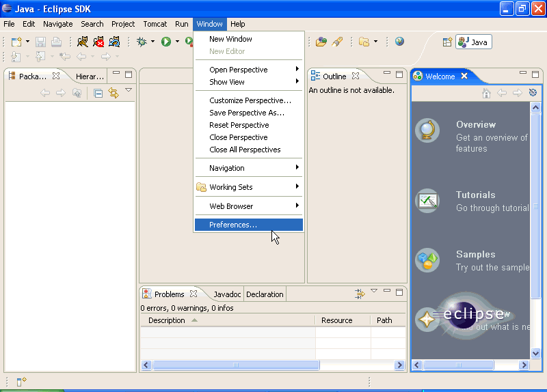Toggle Link with Editor in Package Explorer
Screen dimensions: 547x392
[x=114, y=93]
